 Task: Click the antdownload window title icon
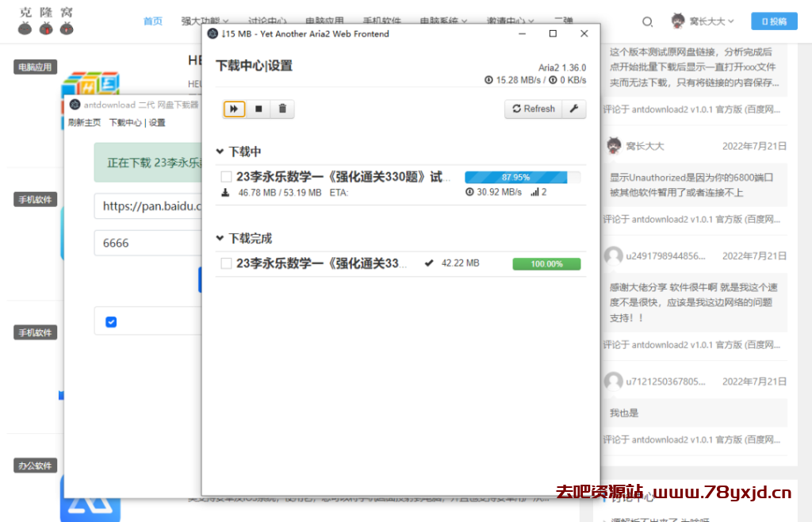coord(75,105)
